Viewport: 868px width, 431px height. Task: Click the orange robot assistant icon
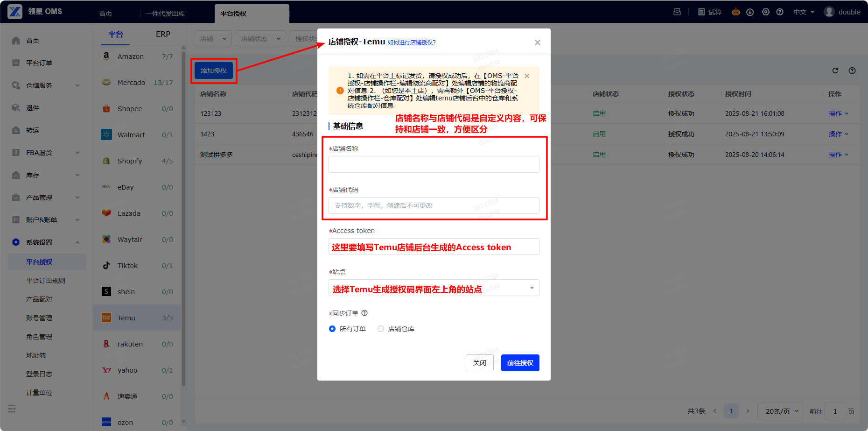(x=736, y=12)
